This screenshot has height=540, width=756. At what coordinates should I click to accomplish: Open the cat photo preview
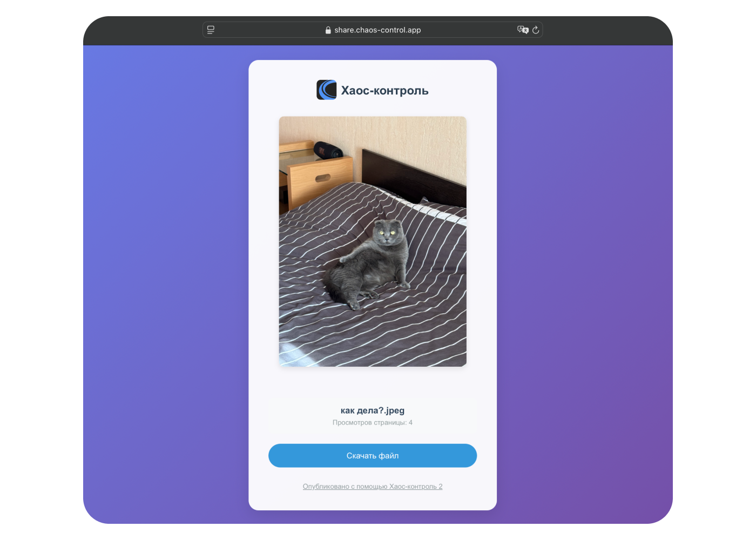373,241
